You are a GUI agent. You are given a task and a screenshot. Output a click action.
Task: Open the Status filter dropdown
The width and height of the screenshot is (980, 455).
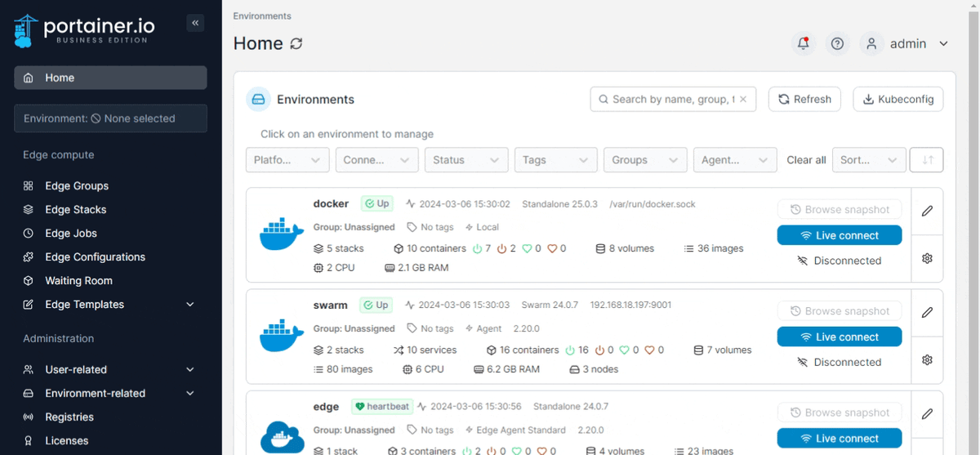click(x=466, y=160)
